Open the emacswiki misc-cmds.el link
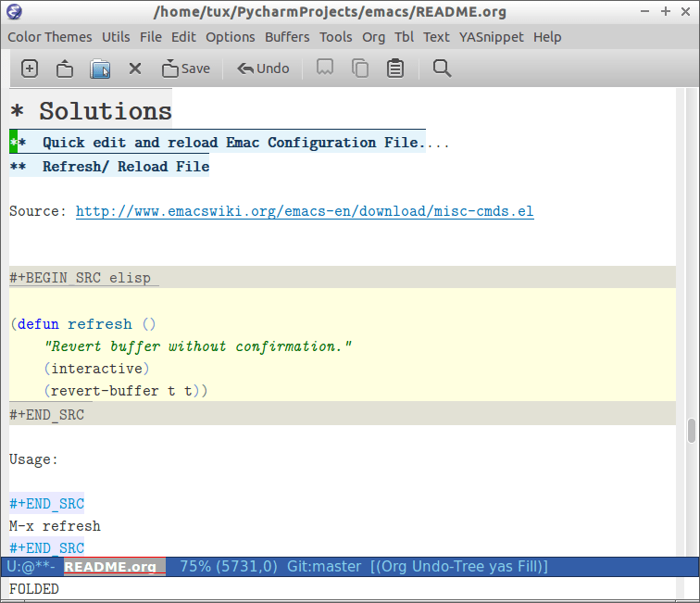The width and height of the screenshot is (700, 603). pos(305,211)
